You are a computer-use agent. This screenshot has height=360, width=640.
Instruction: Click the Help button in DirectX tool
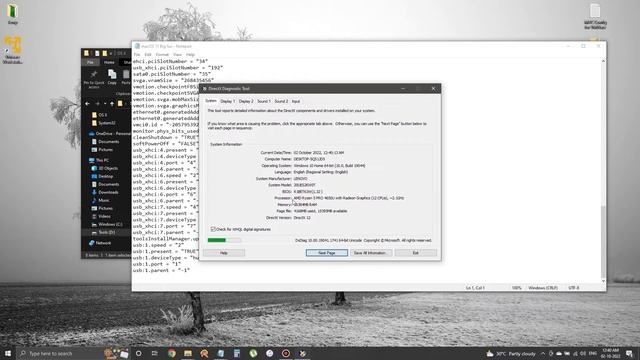click(224, 253)
